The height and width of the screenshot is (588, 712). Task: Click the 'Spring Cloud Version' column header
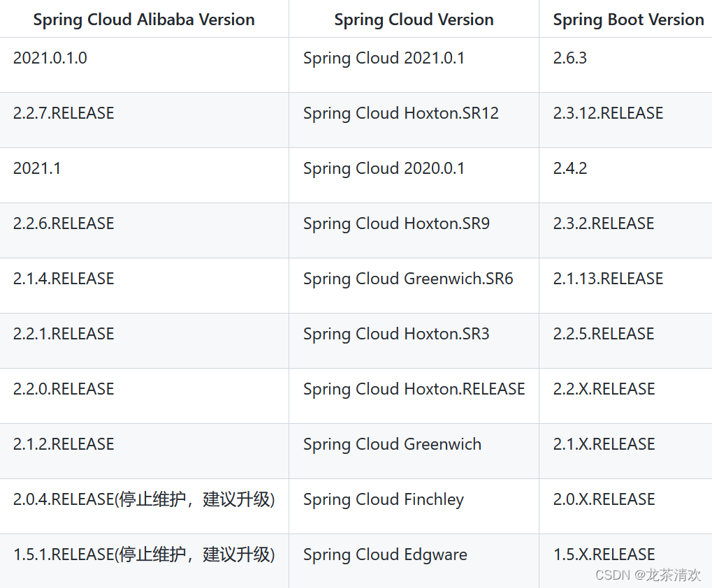414,19
